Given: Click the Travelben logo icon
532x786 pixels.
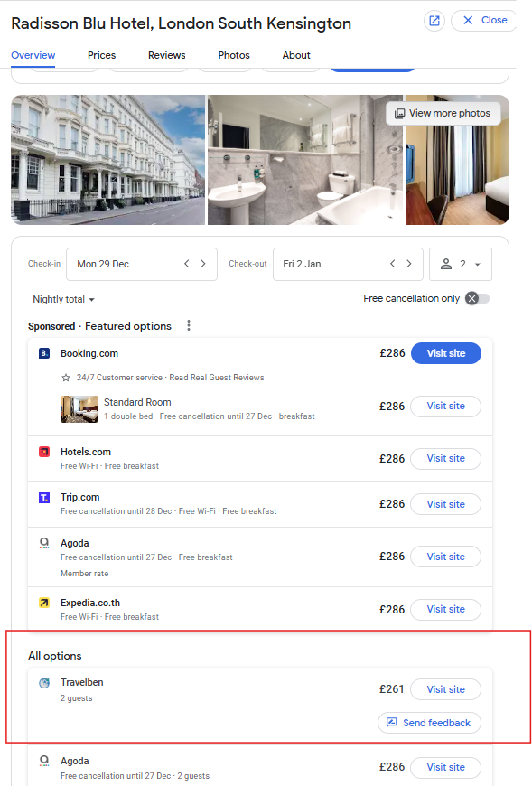Looking at the screenshot, I should 44,683.
